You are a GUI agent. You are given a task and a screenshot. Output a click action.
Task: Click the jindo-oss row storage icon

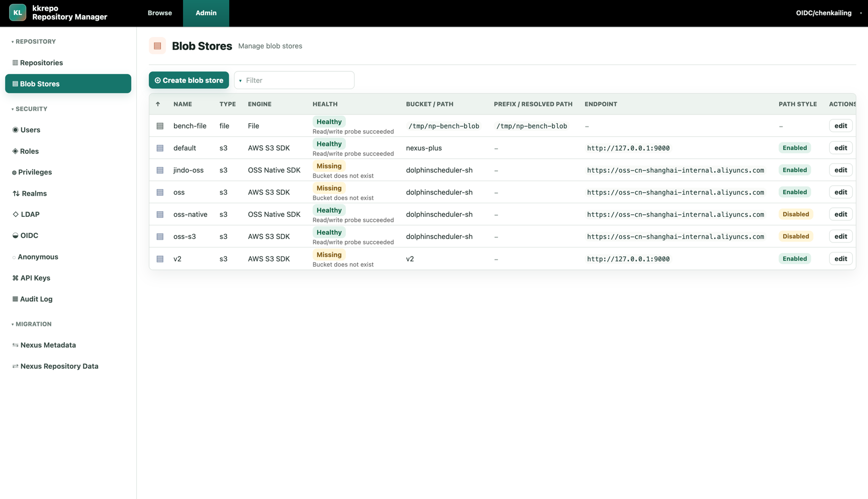pyautogui.click(x=160, y=170)
